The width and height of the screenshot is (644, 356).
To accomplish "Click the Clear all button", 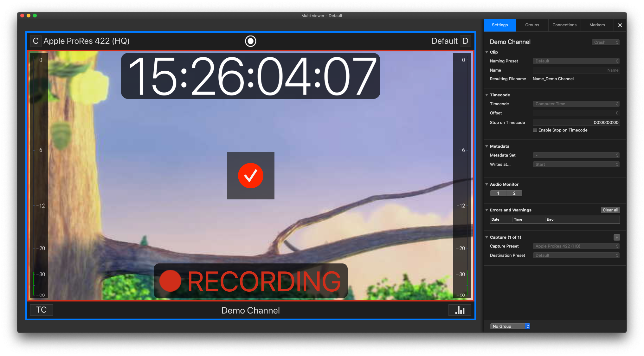I will pyautogui.click(x=610, y=210).
